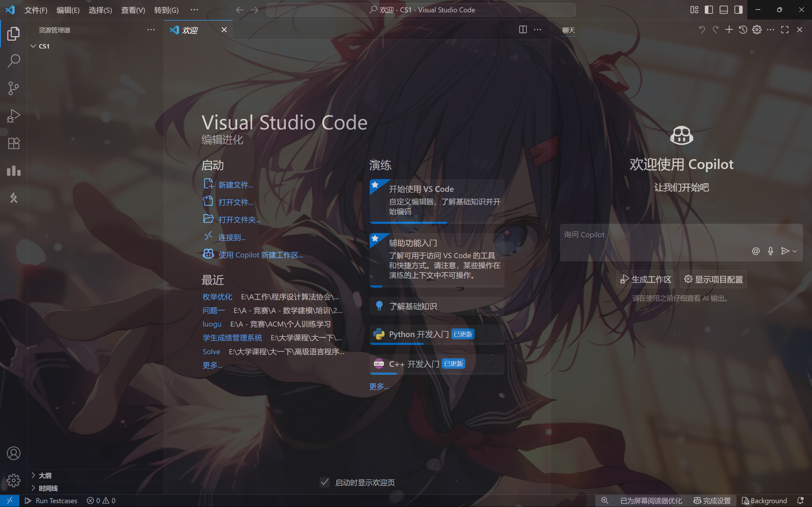This screenshot has height=507, width=812.
Task: Open the Extensions view
Action: coord(13,143)
